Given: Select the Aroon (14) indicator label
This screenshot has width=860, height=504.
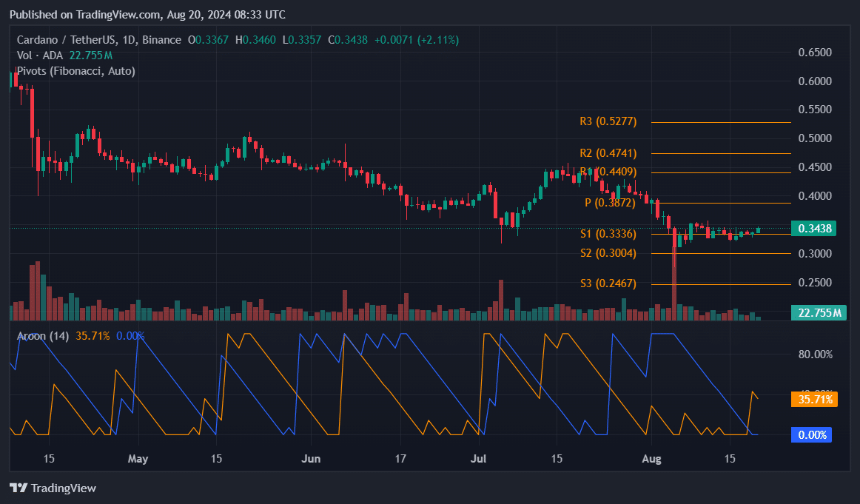Looking at the screenshot, I should [43, 336].
